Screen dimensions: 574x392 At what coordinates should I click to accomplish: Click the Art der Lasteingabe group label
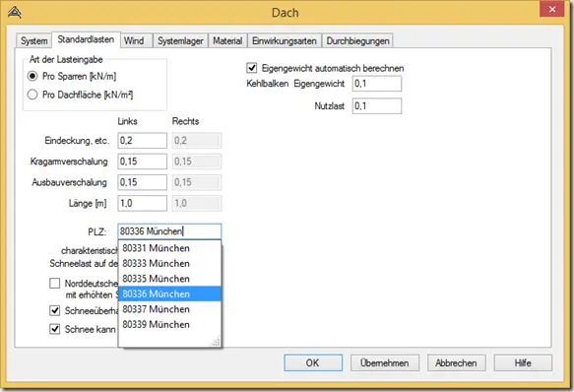click(66, 59)
